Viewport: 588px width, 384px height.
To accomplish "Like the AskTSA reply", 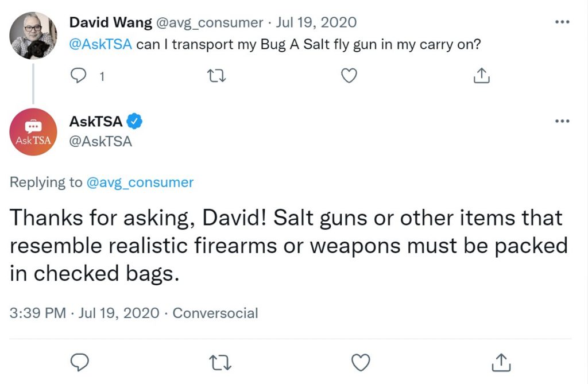I will click(x=361, y=362).
